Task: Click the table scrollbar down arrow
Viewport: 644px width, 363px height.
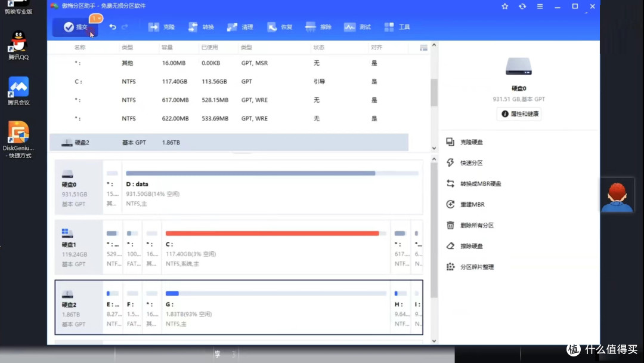Action: tap(434, 149)
